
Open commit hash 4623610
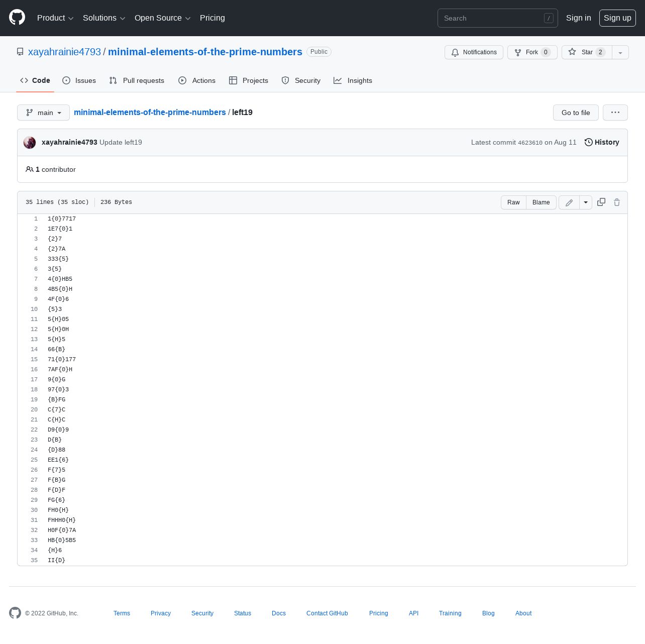tap(530, 143)
